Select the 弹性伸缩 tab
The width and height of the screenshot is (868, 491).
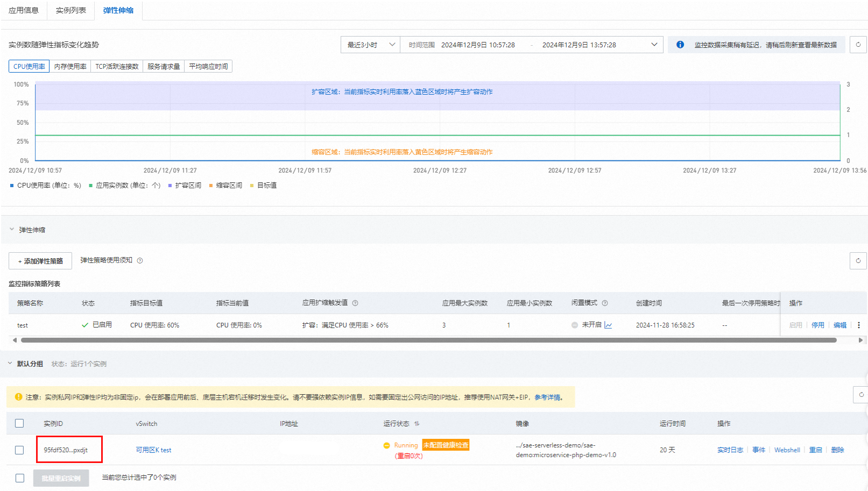pyautogui.click(x=118, y=10)
